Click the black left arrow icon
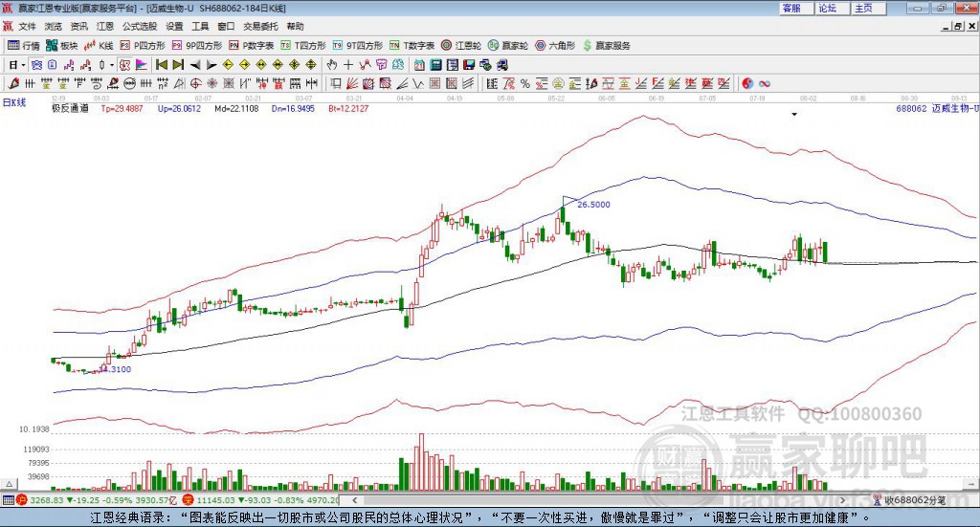Image resolution: width=980 pixels, height=527 pixels. point(195,65)
